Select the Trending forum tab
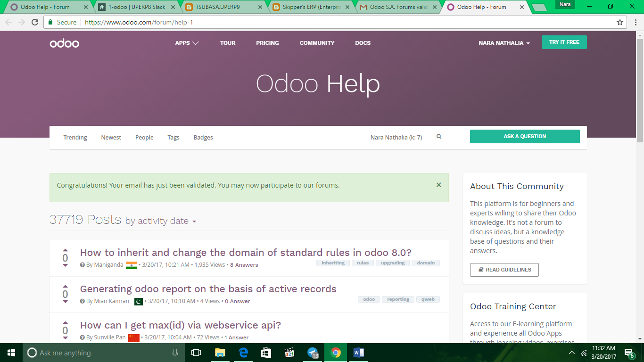This screenshot has width=644, height=362. 75,137
